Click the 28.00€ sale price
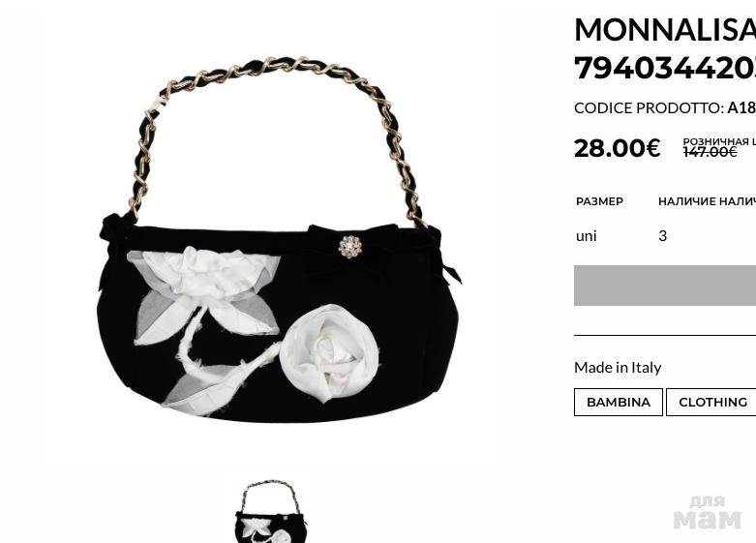This screenshot has height=543, width=756. click(617, 147)
